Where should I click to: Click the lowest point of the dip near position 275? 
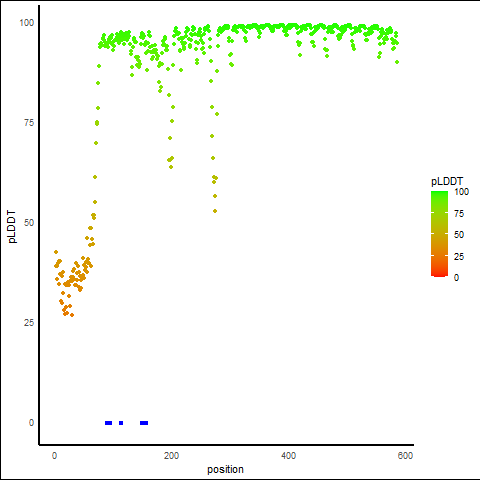click(x=215, y=211)
